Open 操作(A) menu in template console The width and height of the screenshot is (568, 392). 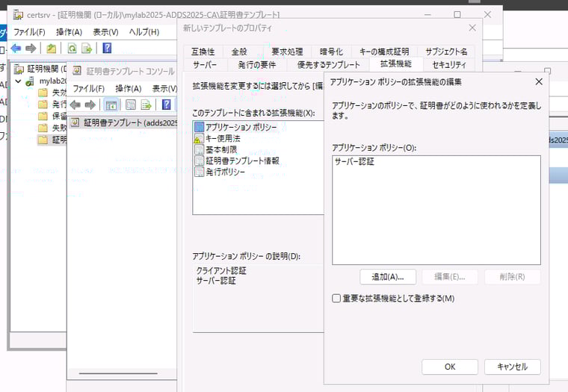129,89
